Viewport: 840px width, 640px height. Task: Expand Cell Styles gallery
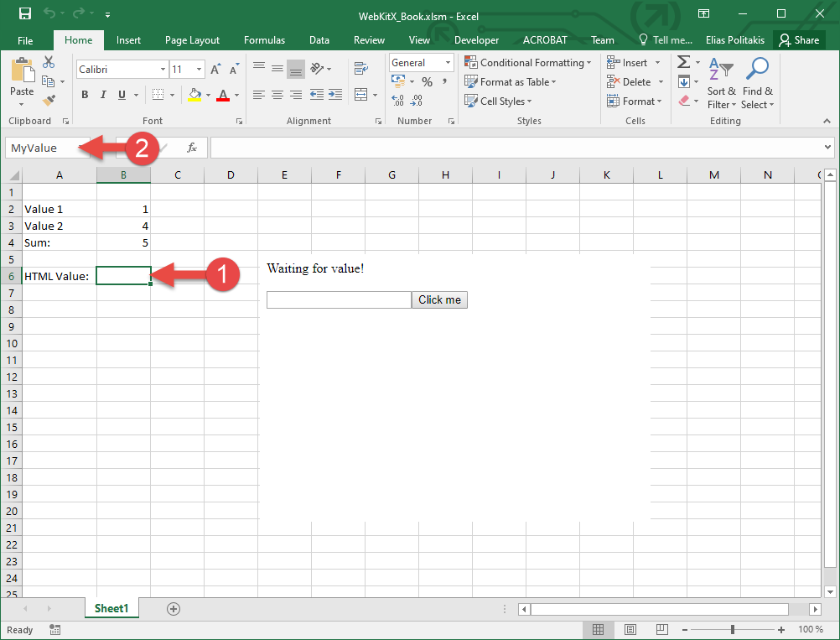pyautogui.click(x=498, y=101)
